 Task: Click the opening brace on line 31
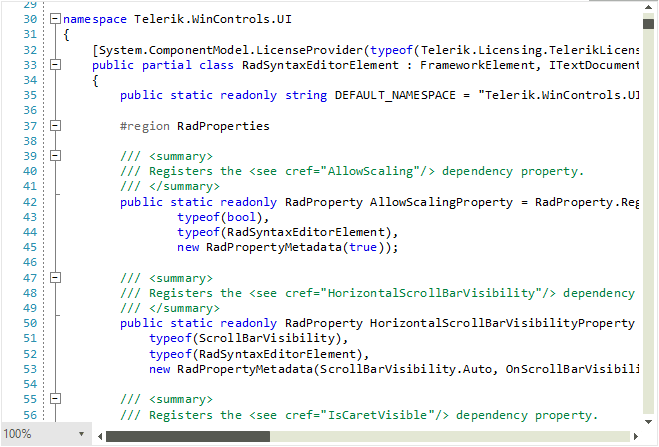[66, 35]
